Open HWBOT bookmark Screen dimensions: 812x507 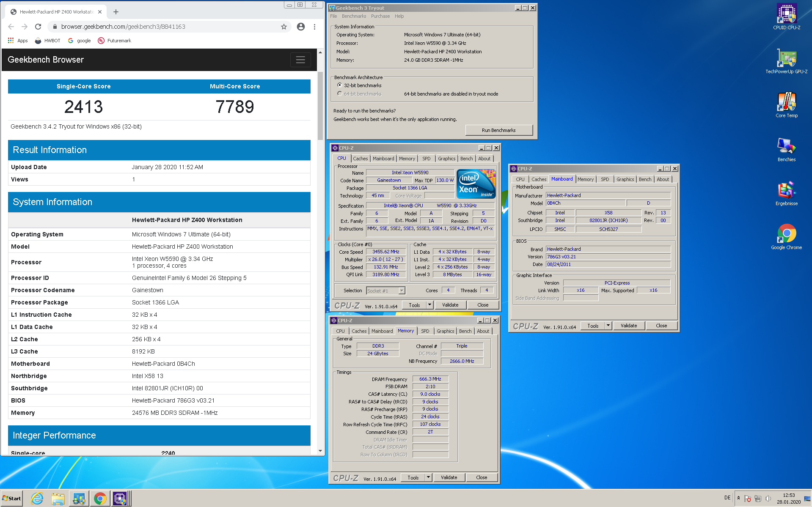coord(47,41)
